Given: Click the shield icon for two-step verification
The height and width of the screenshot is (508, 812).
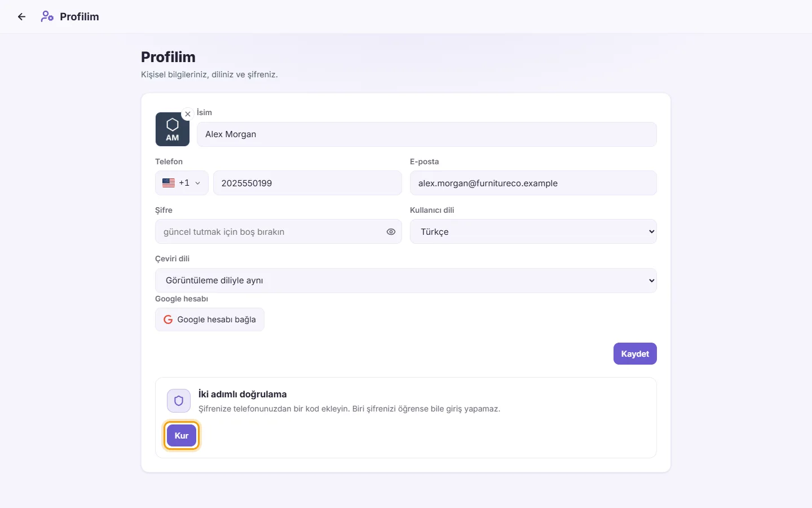Looking at the screenshot, I should click(179, 401).
